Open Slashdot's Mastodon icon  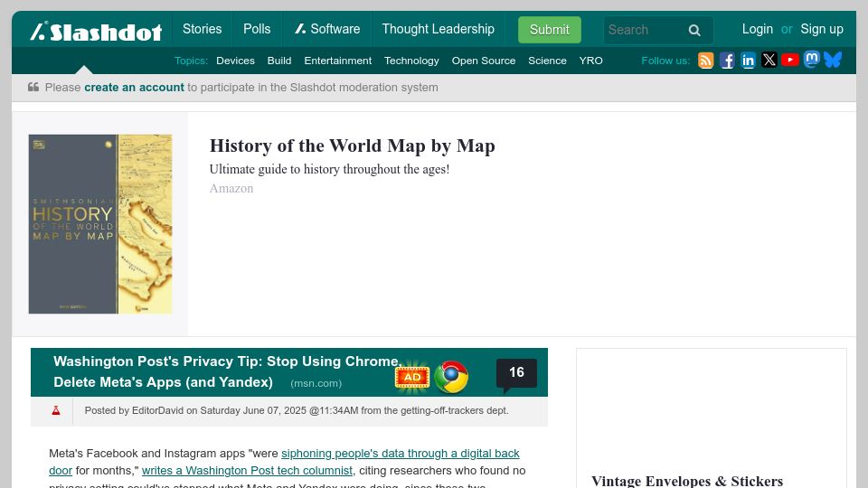point(812,60)
